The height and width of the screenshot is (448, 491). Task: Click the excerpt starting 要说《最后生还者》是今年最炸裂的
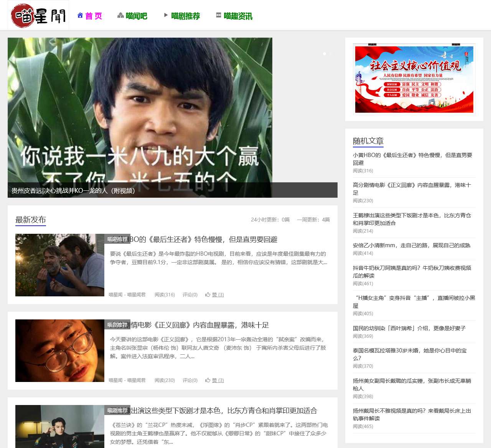[219, 258]
